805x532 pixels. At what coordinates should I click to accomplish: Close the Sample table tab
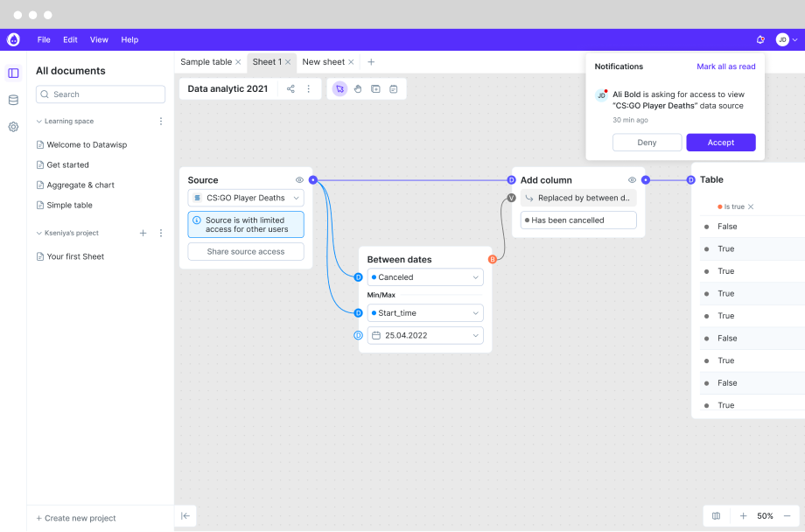[238, 62]
